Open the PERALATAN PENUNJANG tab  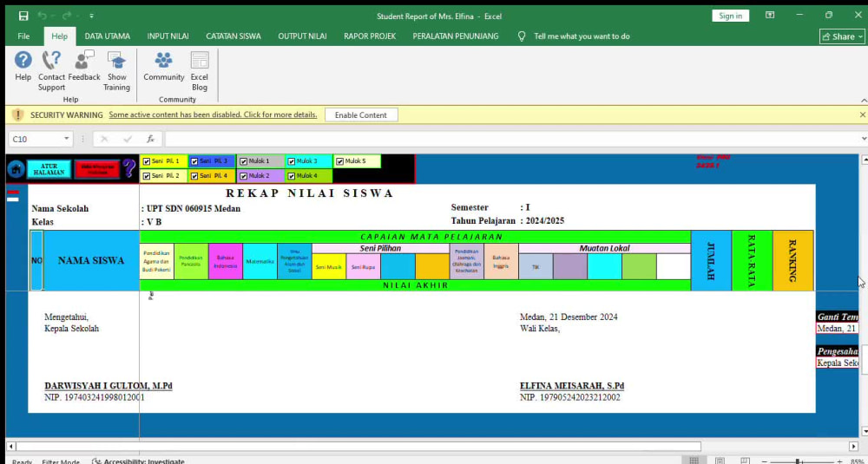click(x=455, y=36)
